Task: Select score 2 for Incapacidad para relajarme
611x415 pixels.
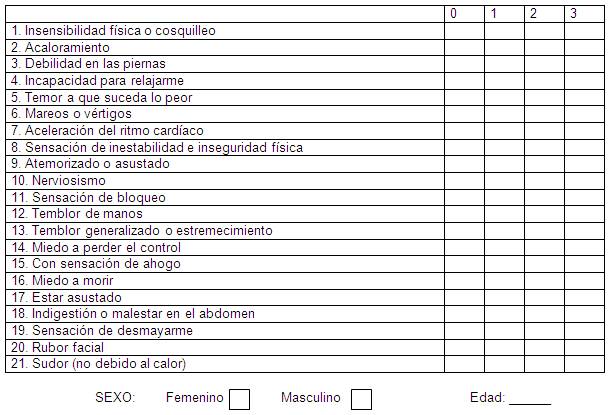Action: click(544, 81)
